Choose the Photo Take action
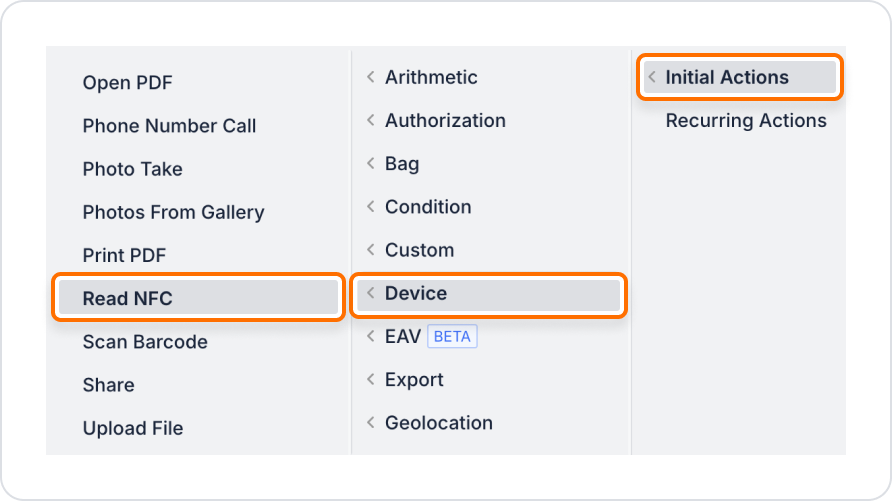The image size is (892, 501). click(133, 169)
